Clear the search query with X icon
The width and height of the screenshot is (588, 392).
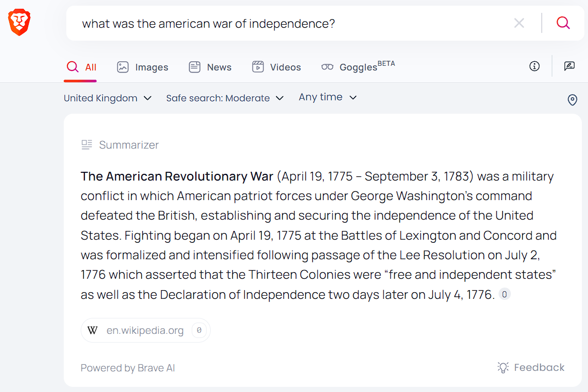point(519,23)
